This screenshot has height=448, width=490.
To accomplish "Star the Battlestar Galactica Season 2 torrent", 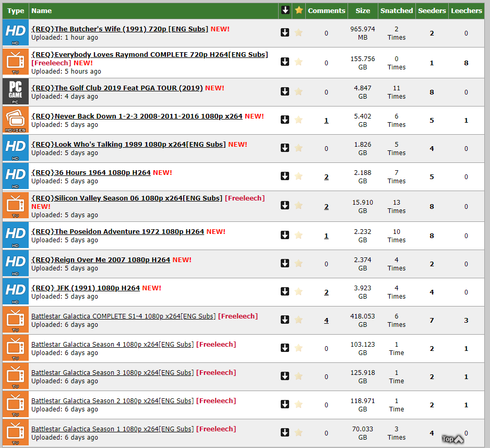I will 298,405.
